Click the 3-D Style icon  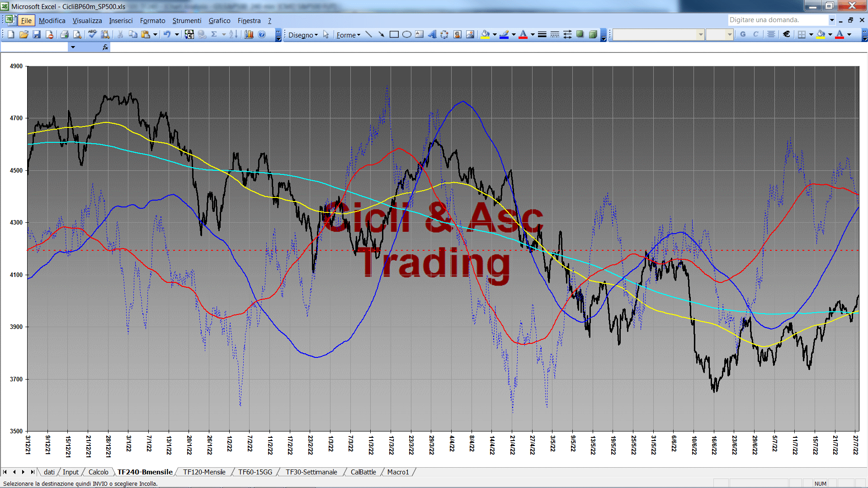click(x=593, y=35)
